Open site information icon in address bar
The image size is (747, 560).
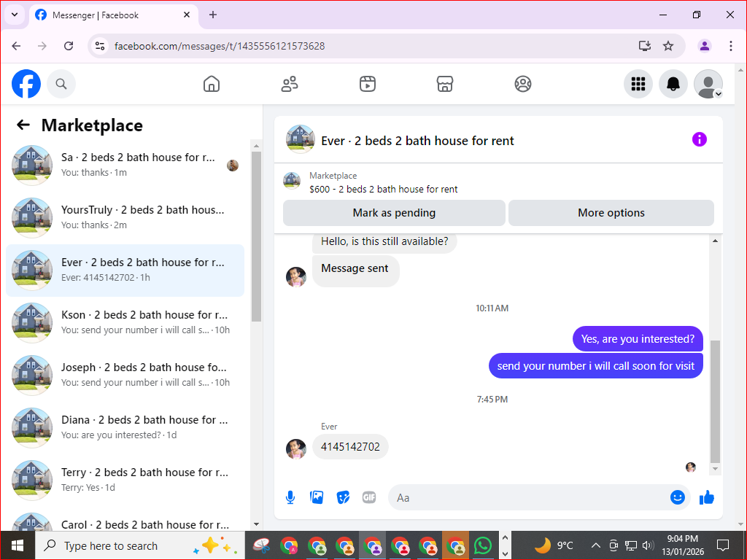(99, 46)
